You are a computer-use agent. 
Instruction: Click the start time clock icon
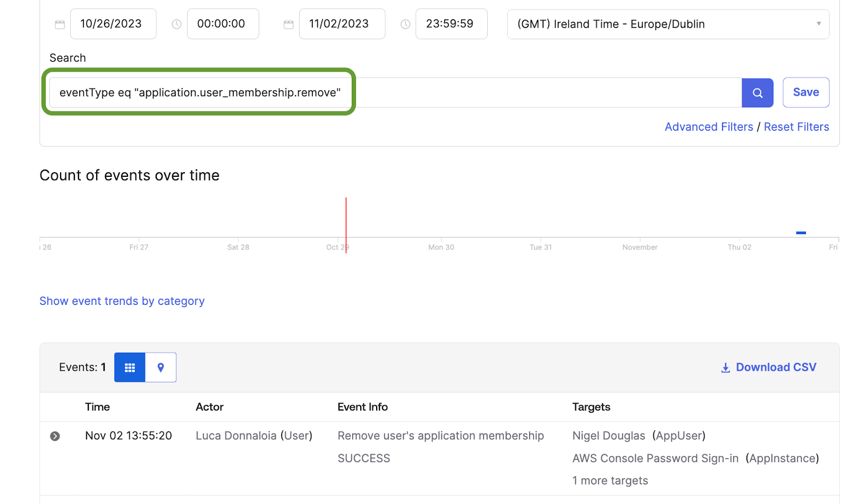click(x=176, y=24)
